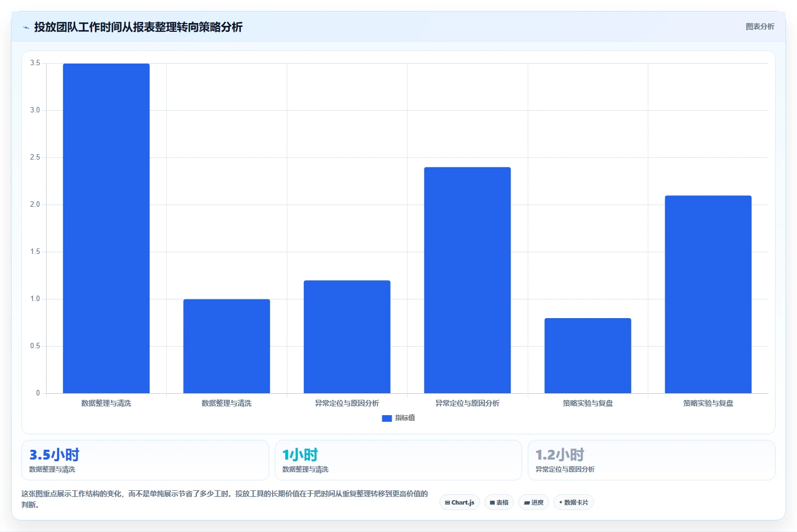Click the sparkle icon in the 数据卡片 tag
The image size is (797, 532).
(x=561, y=502)
